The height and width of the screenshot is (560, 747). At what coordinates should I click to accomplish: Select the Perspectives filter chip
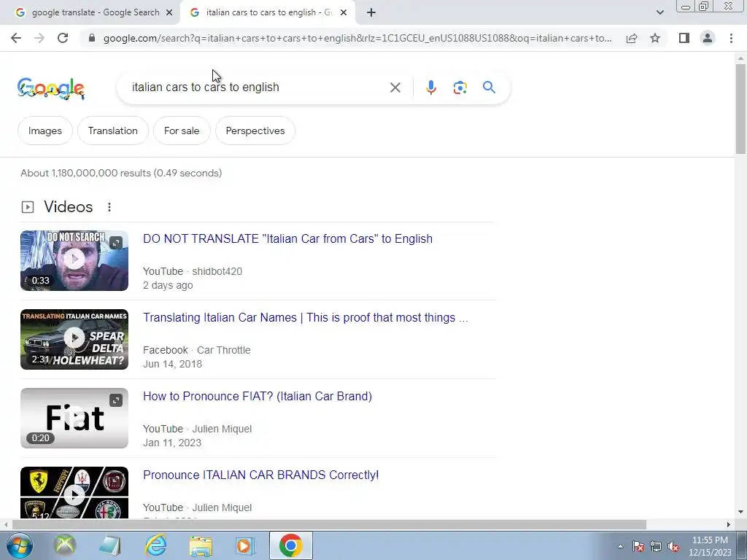click(255, 131)
